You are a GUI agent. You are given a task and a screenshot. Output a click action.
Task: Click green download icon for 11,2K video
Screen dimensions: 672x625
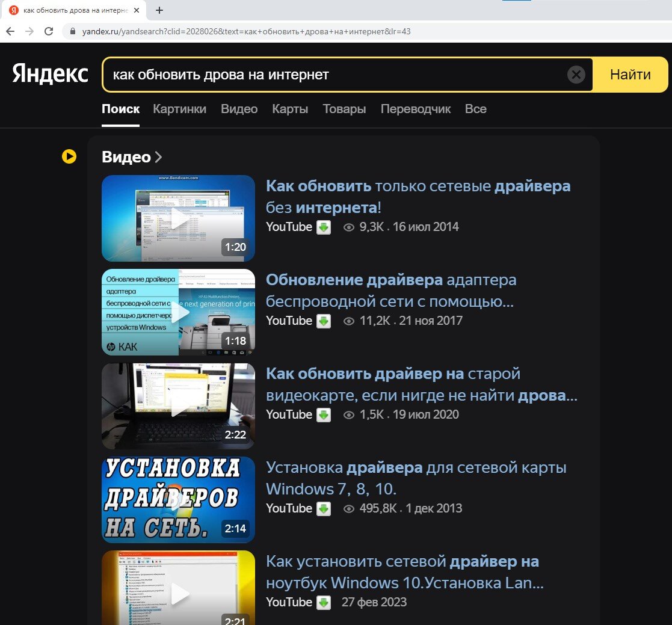click(x=324, y=321)
